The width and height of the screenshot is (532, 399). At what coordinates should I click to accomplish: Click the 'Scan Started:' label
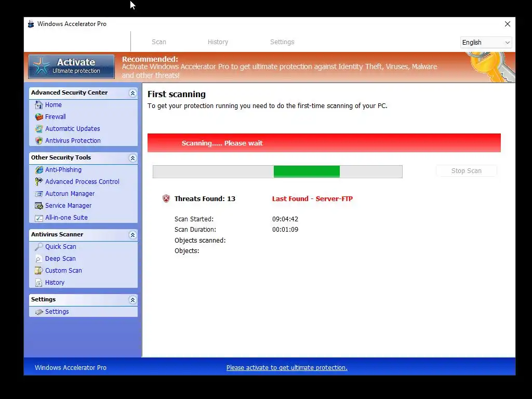194,219
